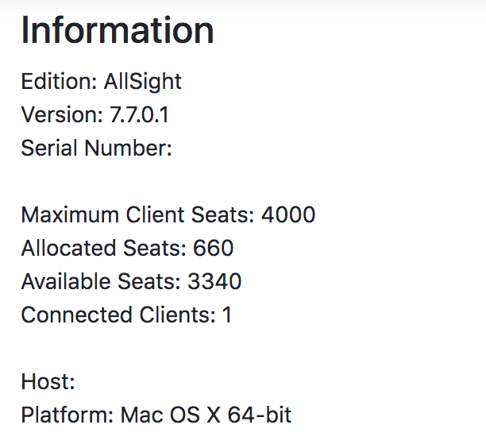Click the allocated value 660

coord(214,248)
